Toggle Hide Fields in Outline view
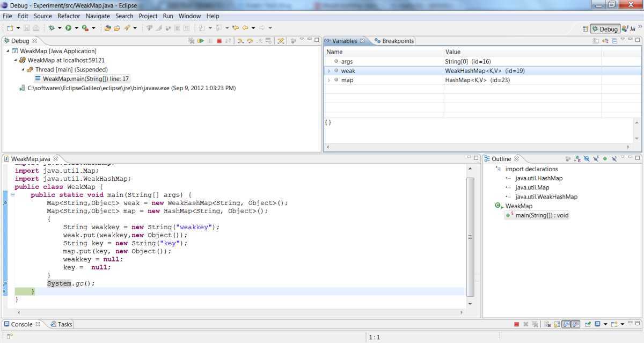This screenshot has width=644, height=343. pyautogui.click(x=587, y=159)
